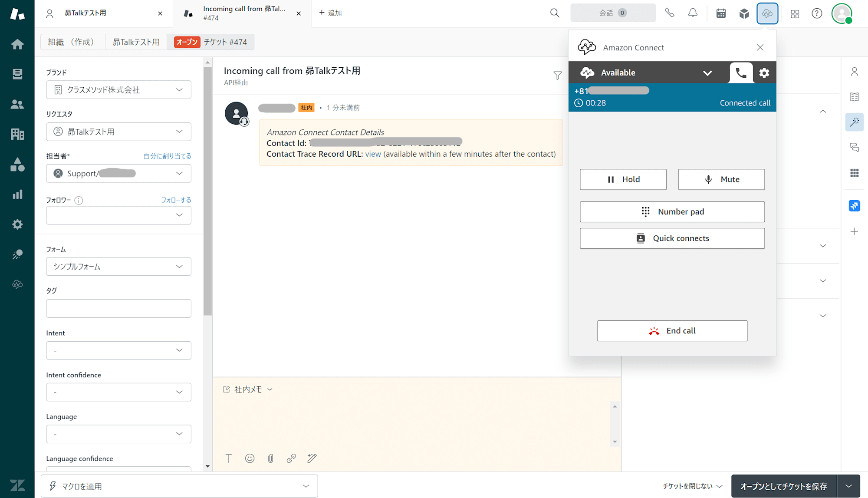This screenshot has width=868, height=498.
Task: Add an app with plus icon in right rail
Action: (855, 231)
